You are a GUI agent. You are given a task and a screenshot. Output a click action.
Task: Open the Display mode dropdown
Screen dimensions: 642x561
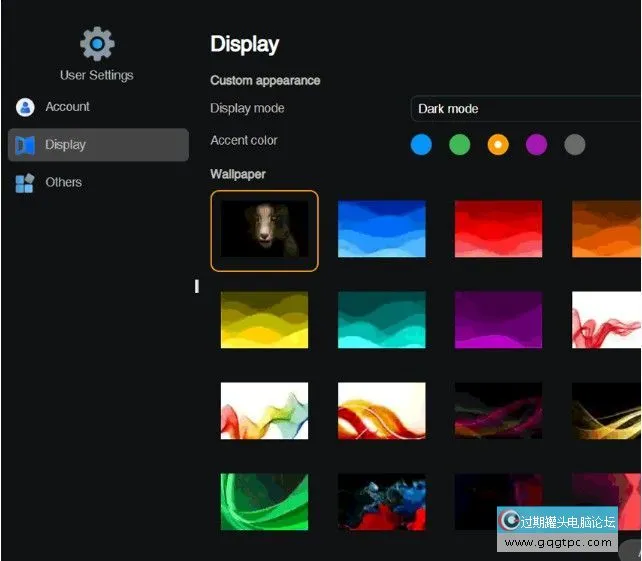click(525, 109)
